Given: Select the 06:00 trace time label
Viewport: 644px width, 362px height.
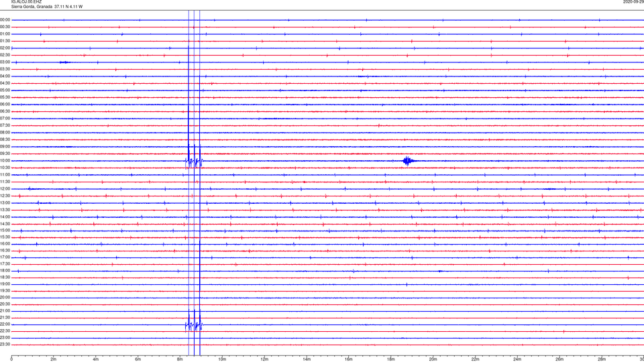Looking at the screenshot, I should pyautogui.click(x=5, y=105).
